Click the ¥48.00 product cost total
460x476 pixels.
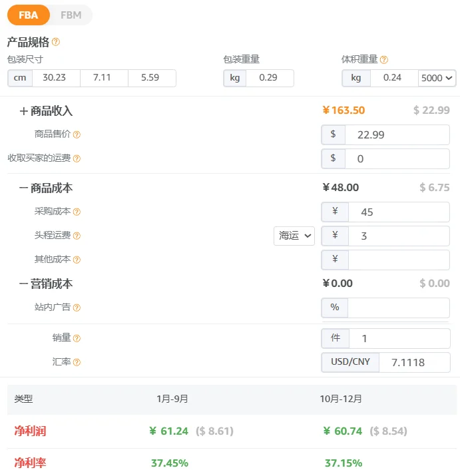tap(341, 188)
